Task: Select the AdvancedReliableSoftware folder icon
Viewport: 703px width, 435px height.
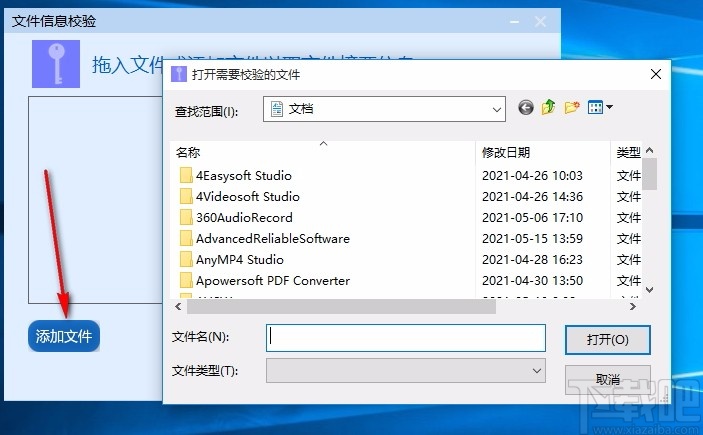Action: click(186, 239)
